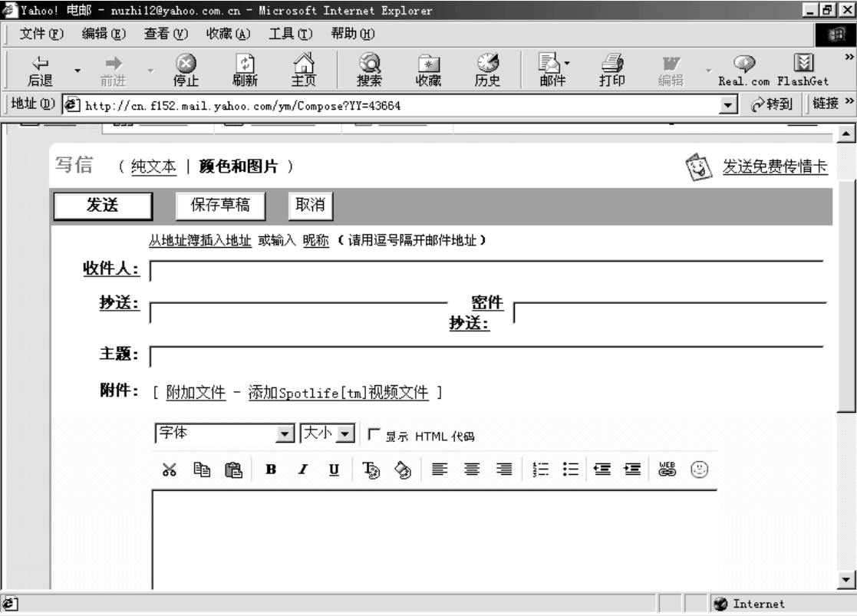Decrease indent in the editor

point(602,469)
